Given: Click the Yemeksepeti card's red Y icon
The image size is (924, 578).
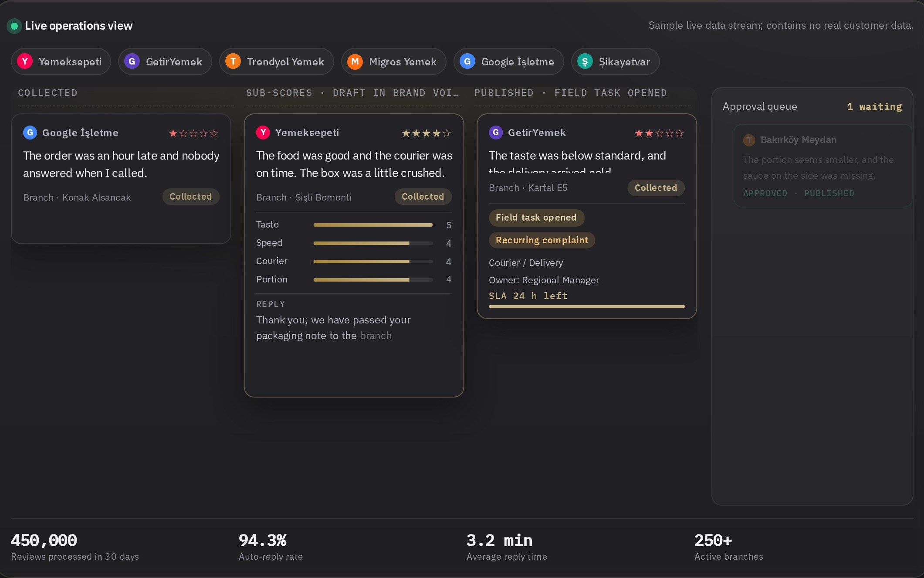Looking at the screenshot, I should tap(263, 133).
